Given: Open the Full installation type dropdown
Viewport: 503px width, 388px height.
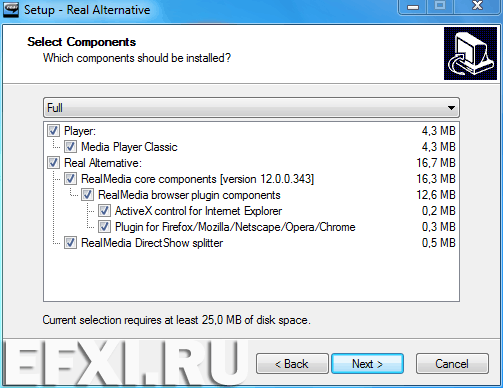Looking at the screenshot, I should coord(251,108).
